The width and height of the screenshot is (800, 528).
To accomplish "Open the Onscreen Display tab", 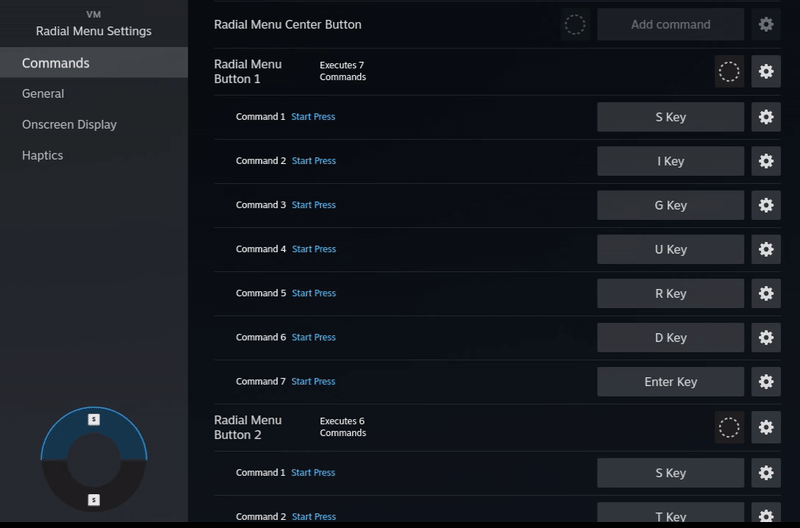I will [69, 124].
